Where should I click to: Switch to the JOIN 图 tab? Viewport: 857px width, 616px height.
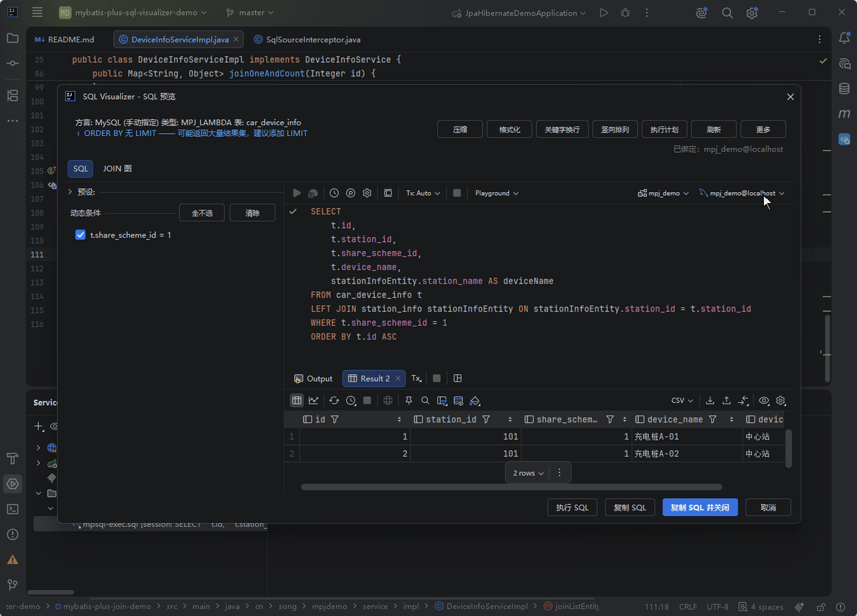coord(117,169)
